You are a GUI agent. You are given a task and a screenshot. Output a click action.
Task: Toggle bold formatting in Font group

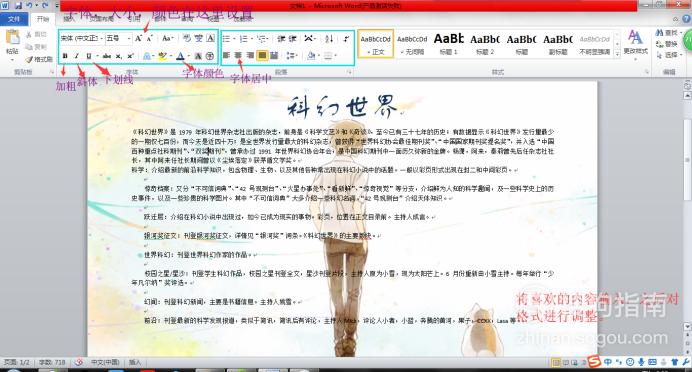tap(65, 56)
